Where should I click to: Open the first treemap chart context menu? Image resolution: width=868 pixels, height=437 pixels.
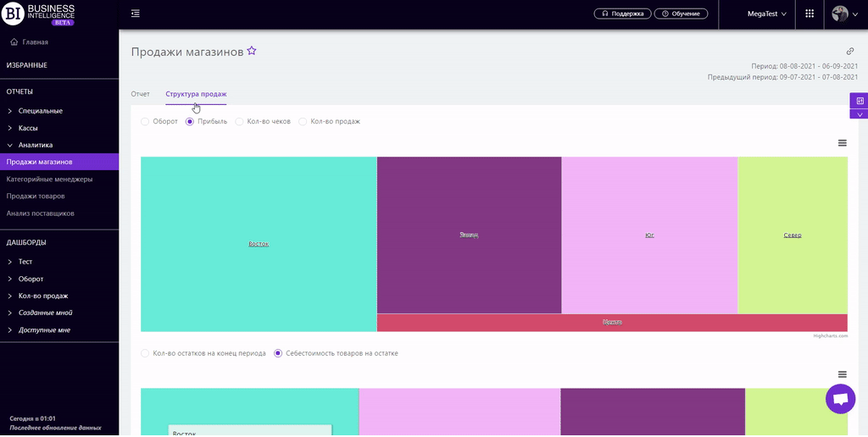coord(842,143)
